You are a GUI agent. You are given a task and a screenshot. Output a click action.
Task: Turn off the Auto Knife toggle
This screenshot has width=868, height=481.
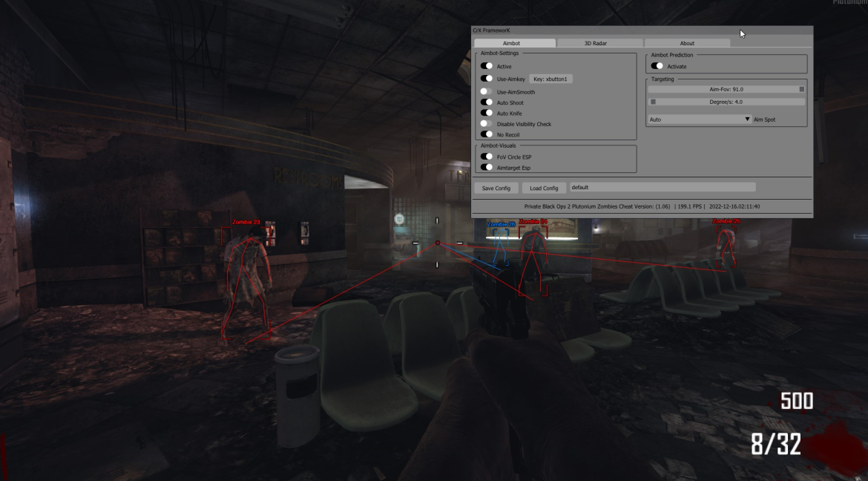pos(487,113)
